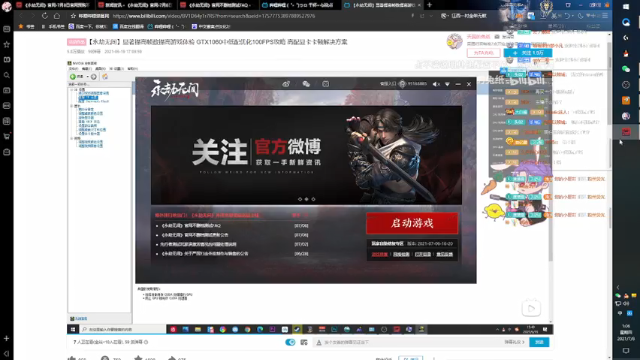
Task: Click the Windows Start button in the video taskbar
Action: [x=73, y=329]
